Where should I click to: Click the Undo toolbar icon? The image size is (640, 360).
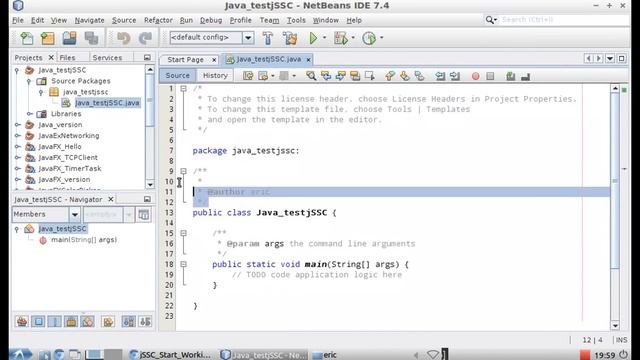(x=123, y=38)
